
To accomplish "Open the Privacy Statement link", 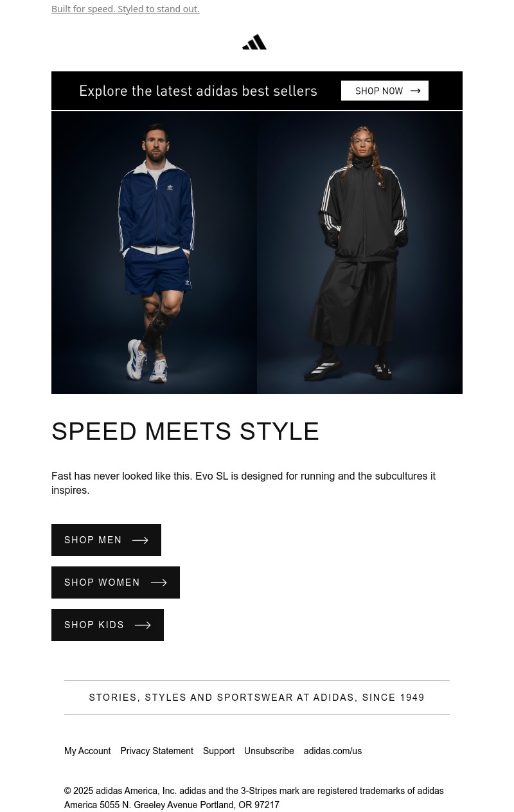I will pos(157,751).
